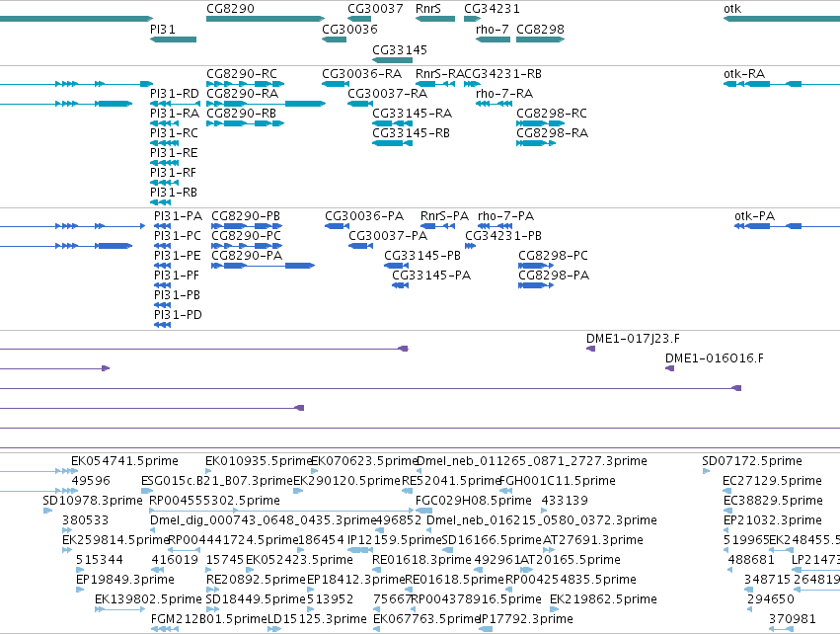Viewport: 840px width, 634px height.
Task: Click the CG8298 gene label
Action: (x=540, y=29)
